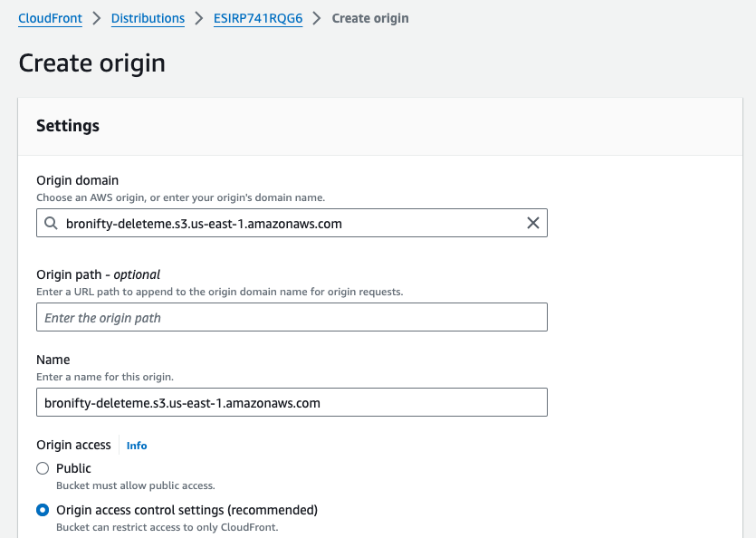
Task: Click the Name field containing bronifty-deleteme
Action: tap(292, 402)
